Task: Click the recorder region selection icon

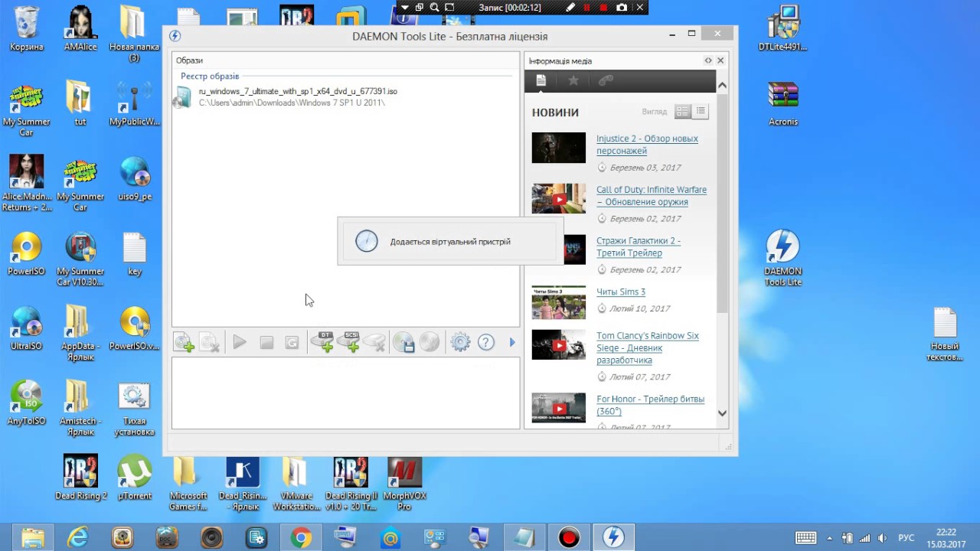Action: tap(449, 7)
